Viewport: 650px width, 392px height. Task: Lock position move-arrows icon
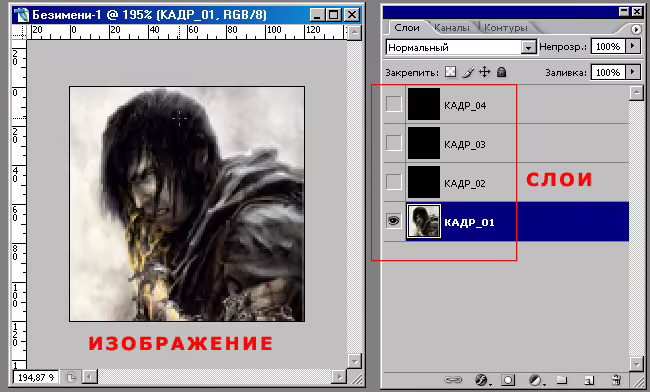pyautogui.click(x=485, y=72)
